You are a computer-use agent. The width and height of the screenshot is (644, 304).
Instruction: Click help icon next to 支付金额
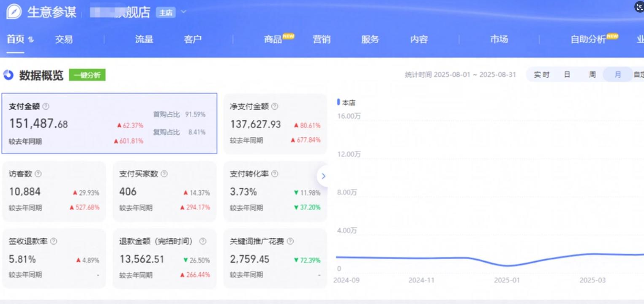[46, 106]
